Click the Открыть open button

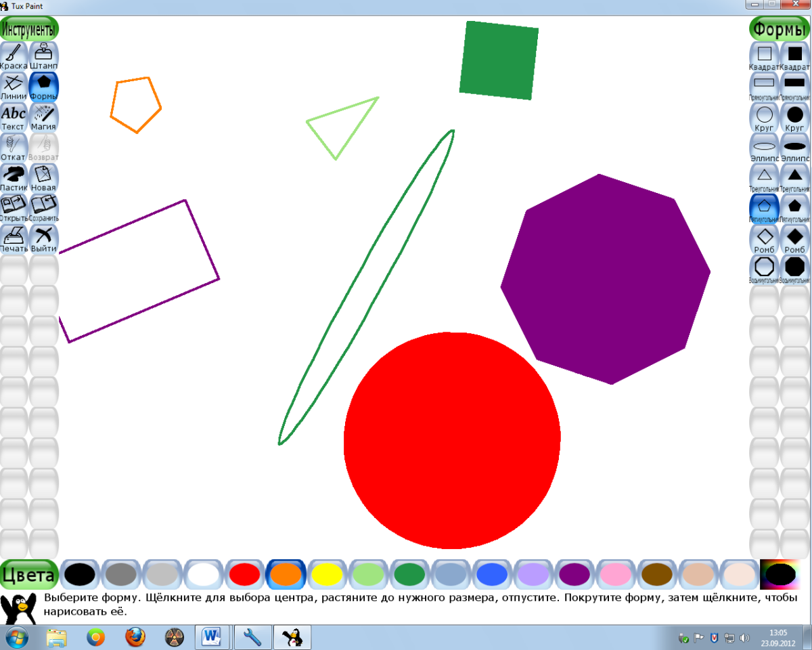coord(14,208)
